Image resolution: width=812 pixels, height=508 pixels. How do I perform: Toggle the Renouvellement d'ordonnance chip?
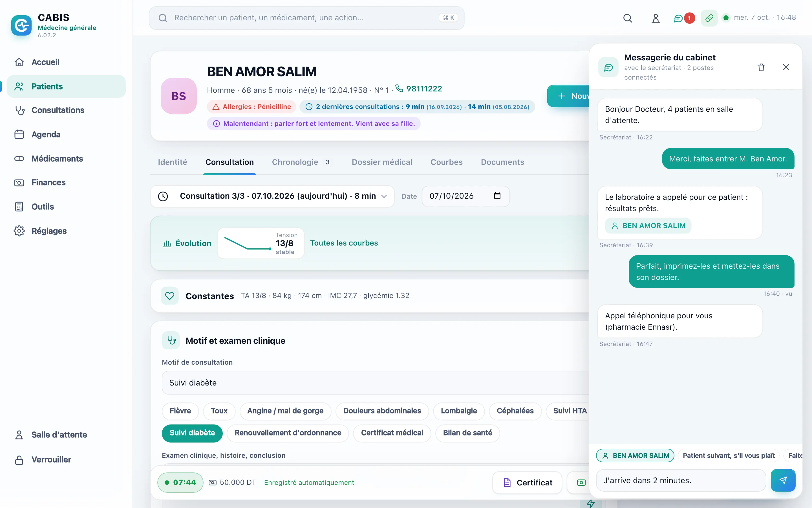tap(288, 433)
